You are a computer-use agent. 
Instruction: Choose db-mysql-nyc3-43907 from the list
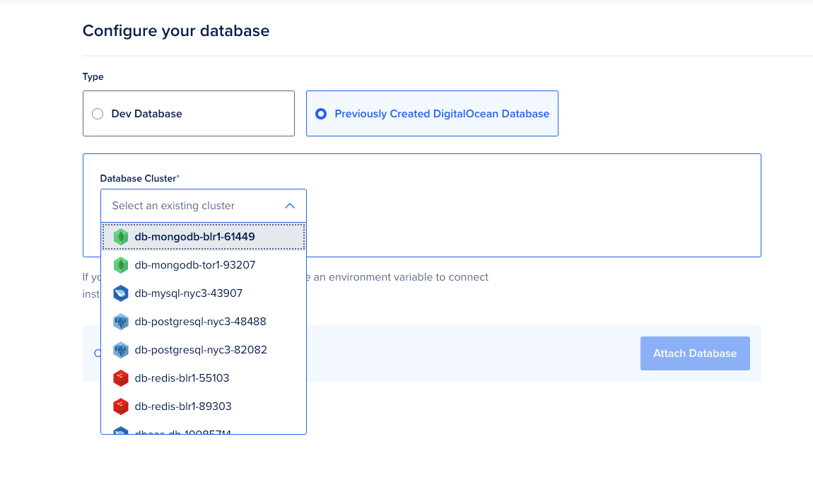(204, 293)
